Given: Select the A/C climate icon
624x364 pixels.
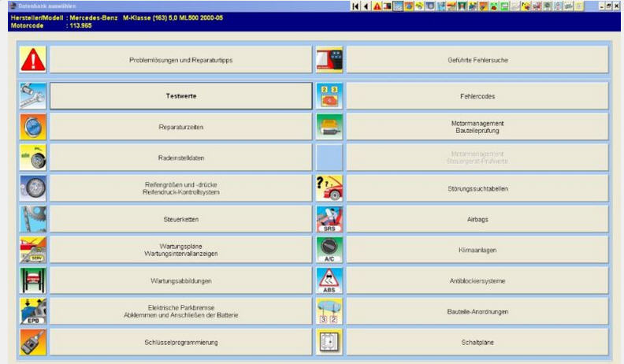Looking at the screenshot, I should [x=329, y=250].
